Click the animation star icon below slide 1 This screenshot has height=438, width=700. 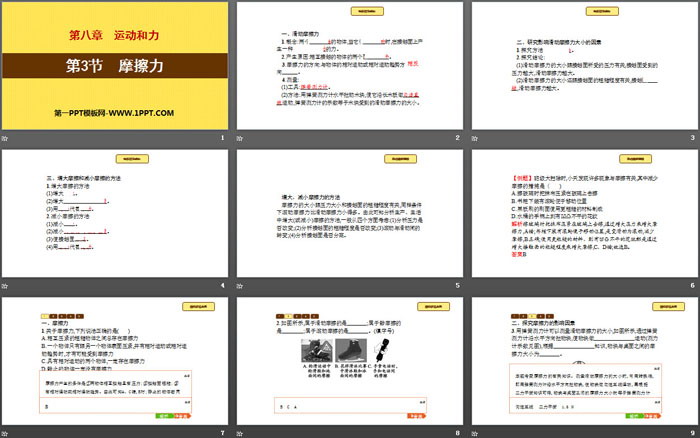click(6, 136)
